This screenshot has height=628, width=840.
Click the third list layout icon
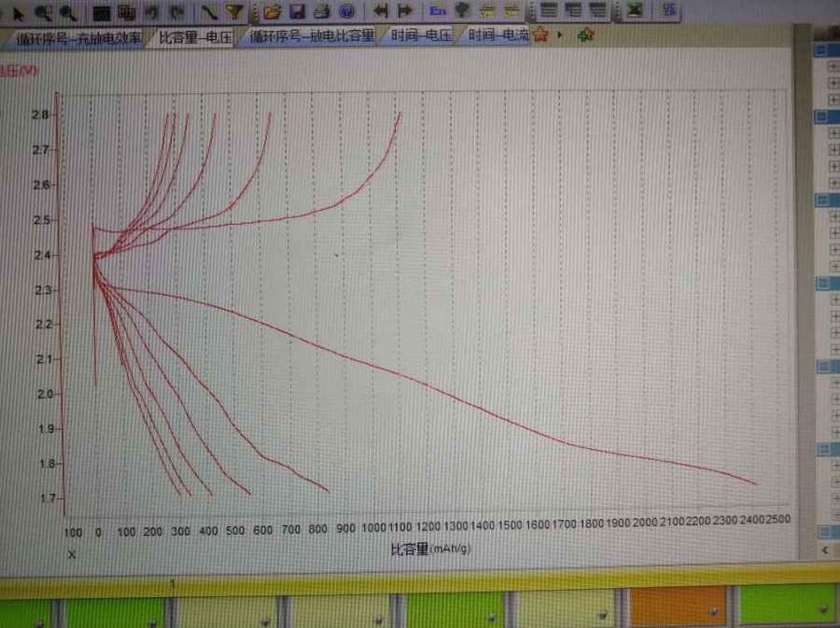[x=598, y=9]
